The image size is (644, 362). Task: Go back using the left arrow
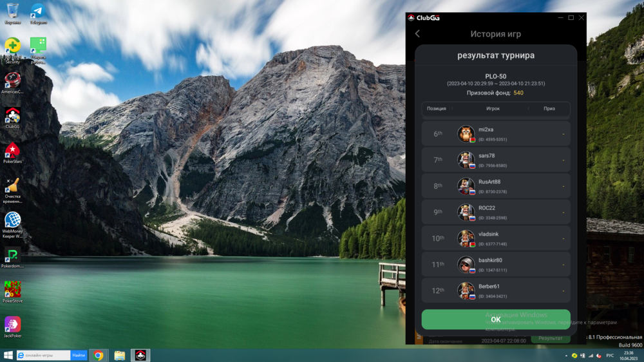[x=417, y=34]
